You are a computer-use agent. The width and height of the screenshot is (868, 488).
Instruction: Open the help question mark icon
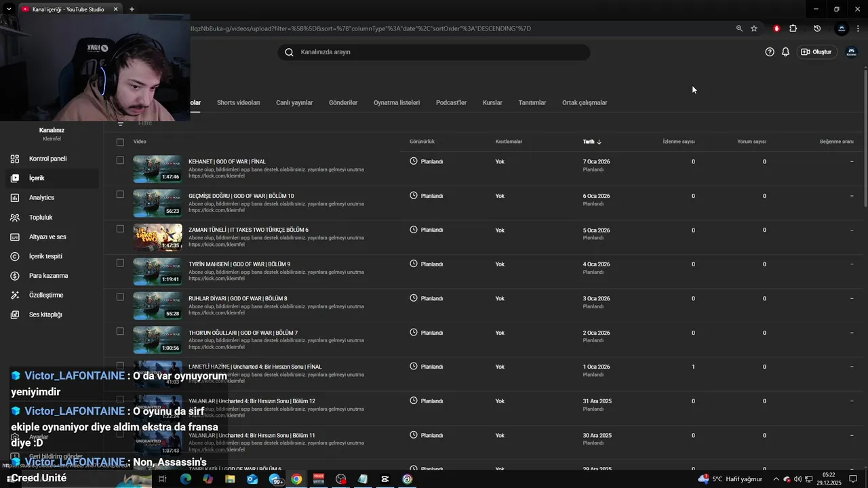(x=770, y=52)
